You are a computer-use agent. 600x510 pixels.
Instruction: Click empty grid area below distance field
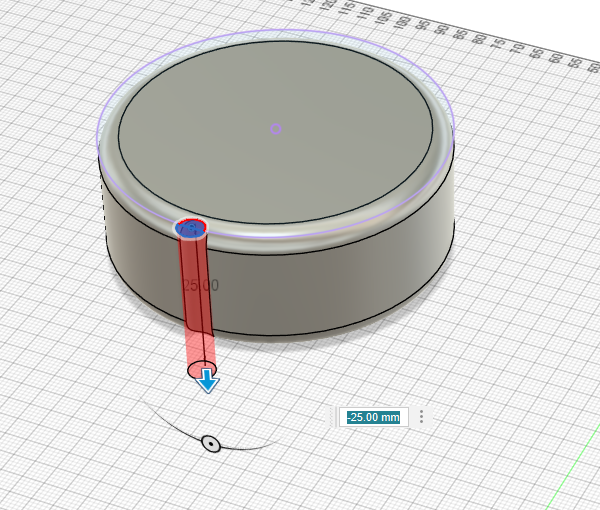coord(400,470)
